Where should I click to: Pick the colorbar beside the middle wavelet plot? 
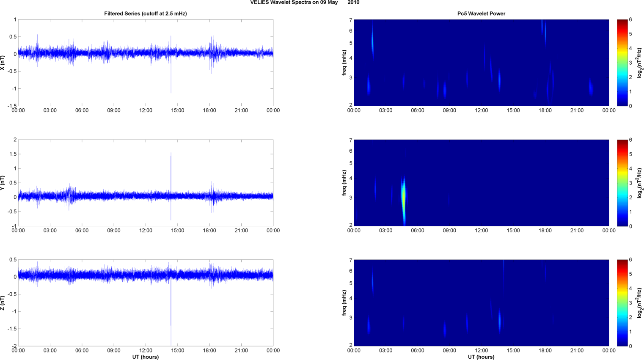click(622, 183)
